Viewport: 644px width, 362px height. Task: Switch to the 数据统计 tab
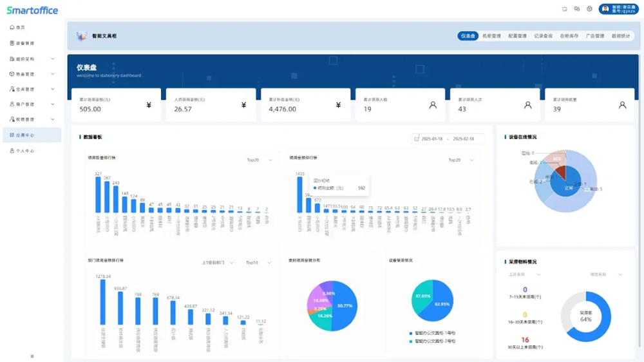click(621, 36)
